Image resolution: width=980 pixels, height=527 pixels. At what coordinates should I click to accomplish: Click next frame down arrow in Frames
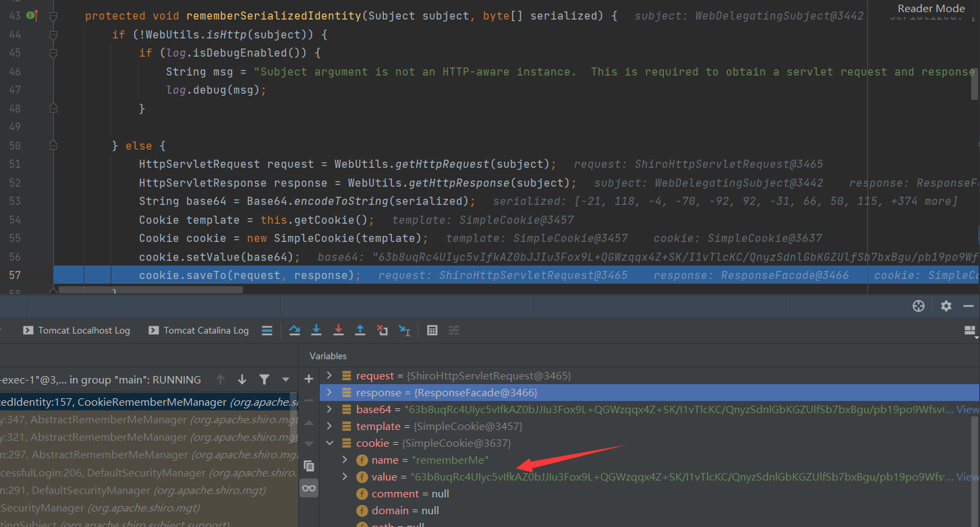[242, 379]
